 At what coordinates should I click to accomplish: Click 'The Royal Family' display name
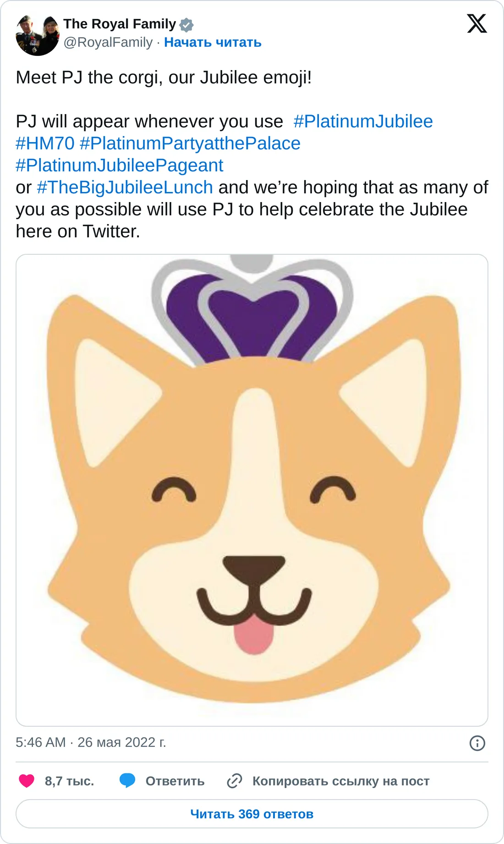[120, 24]
